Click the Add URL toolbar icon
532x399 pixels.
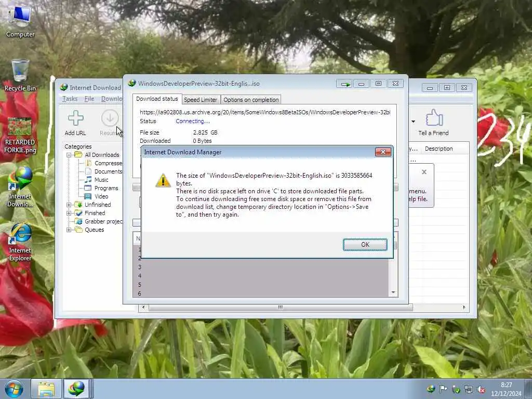75,123
